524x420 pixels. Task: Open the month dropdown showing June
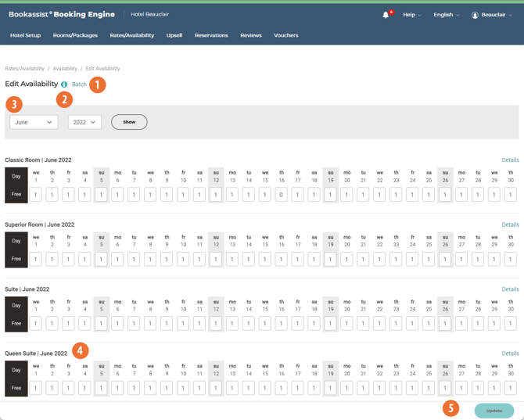coord(34,122)
